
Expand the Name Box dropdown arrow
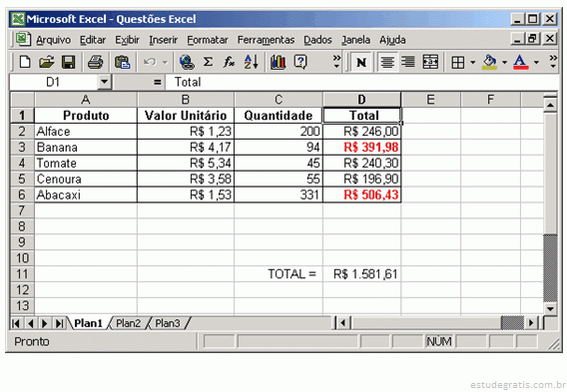104,82
